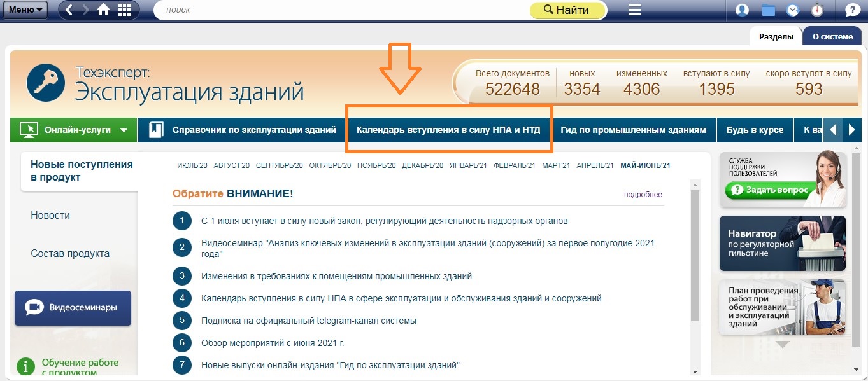868x381 pixels.
Task: Click the подробнее link
Action: pyautogui.click(x=643, y=195)
